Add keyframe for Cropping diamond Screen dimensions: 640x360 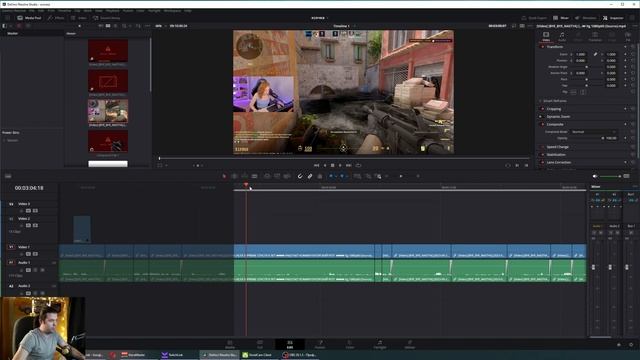pos(625,109)
